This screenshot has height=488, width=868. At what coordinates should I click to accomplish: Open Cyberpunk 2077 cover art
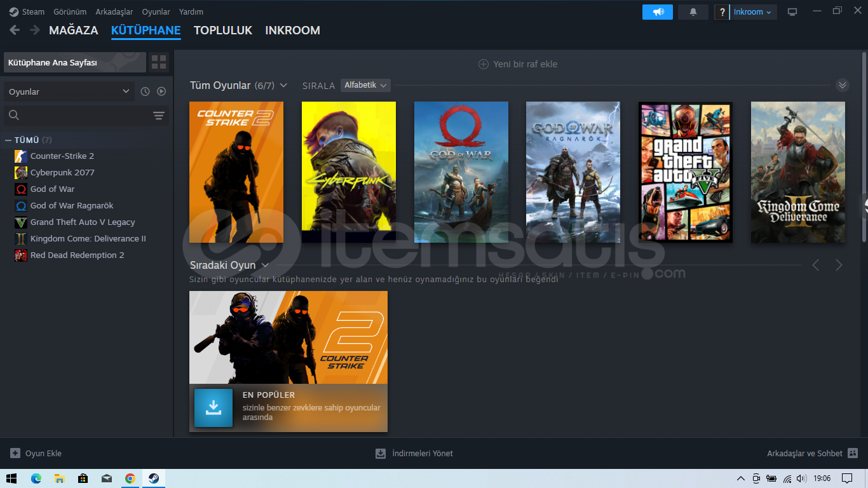coord(349,172)
